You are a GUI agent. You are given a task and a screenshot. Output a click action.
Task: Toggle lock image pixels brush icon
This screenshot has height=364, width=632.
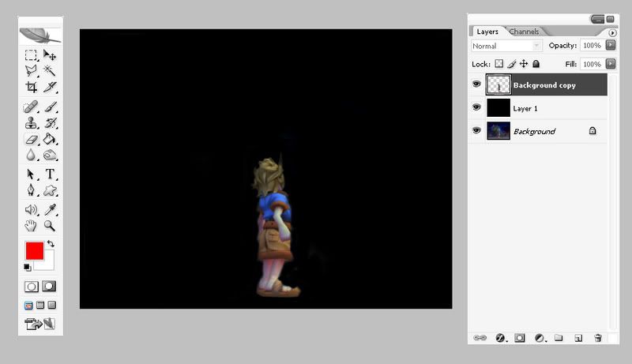click(x=511, y=64)
